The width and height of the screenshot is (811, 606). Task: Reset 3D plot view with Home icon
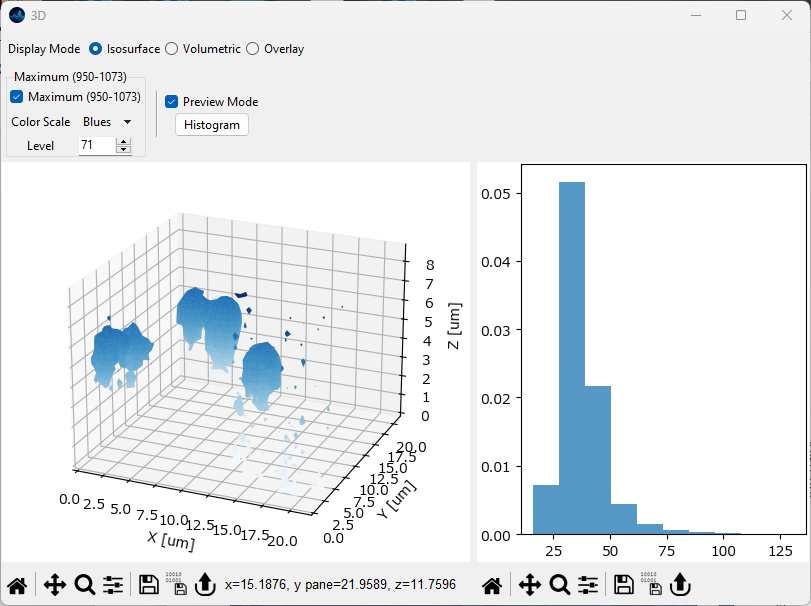pyautogui.click(x=17, y=585)
